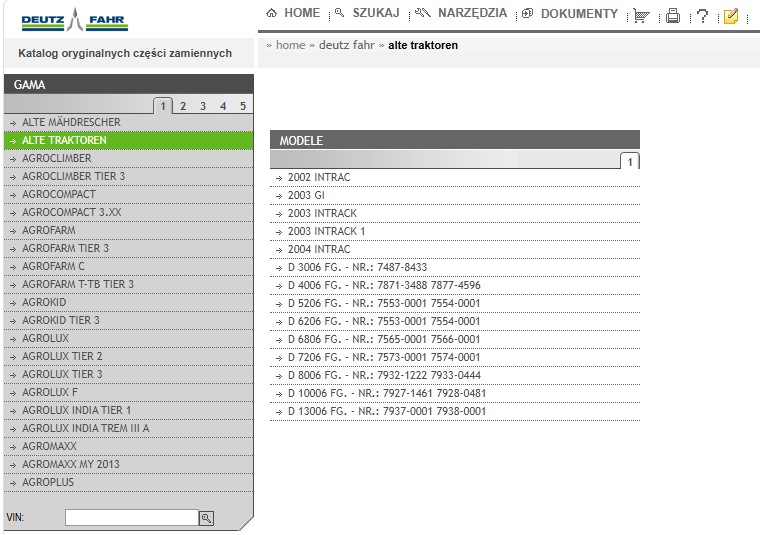Open model D 7206 FG
This screenshot has height=535, width=760.
coord(455,357)
